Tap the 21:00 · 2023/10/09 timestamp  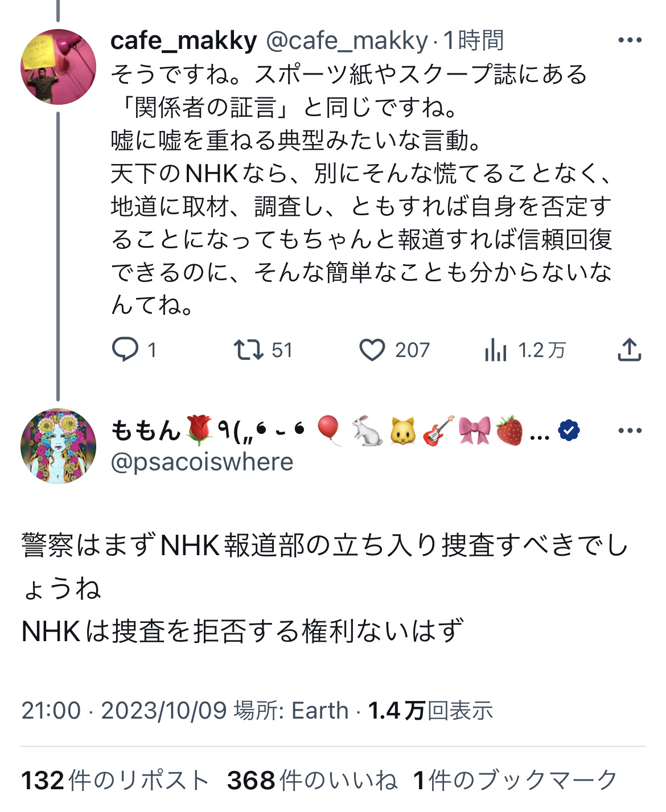coord(124,711)
